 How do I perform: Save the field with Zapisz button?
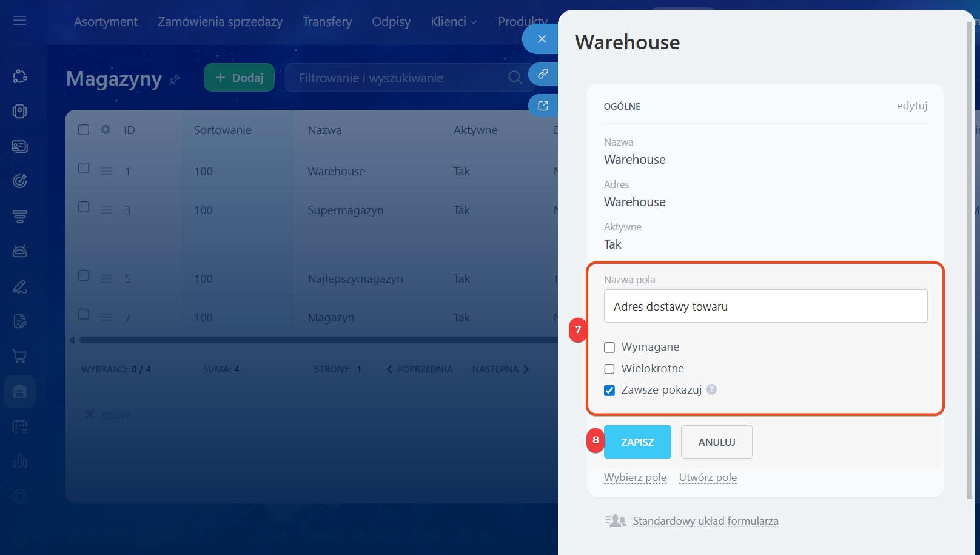point(637,442)
